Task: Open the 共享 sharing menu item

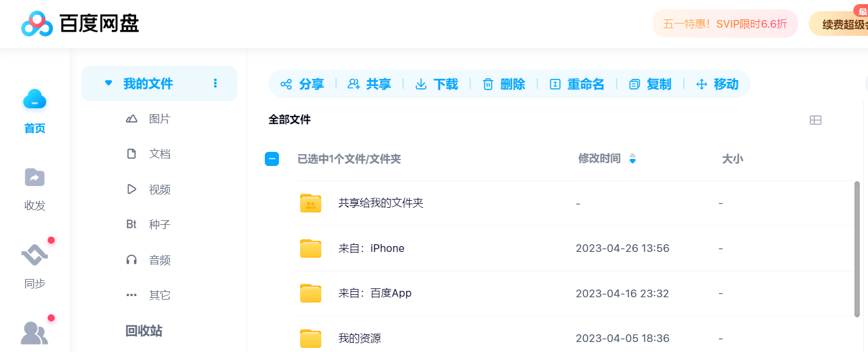Action: click(370, 84)
